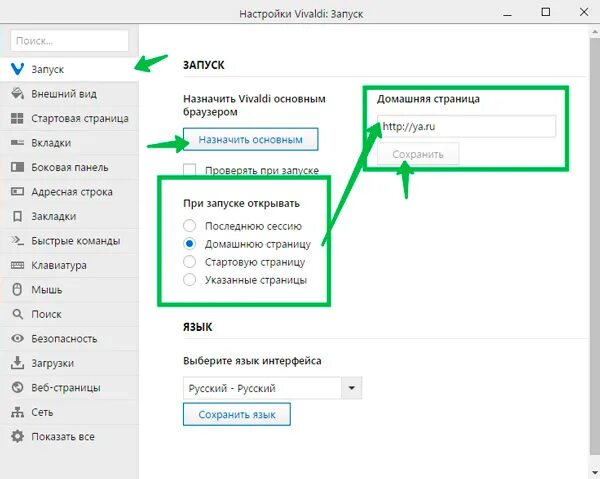Click the Поиск... settings search field

[x=70, y=41]
